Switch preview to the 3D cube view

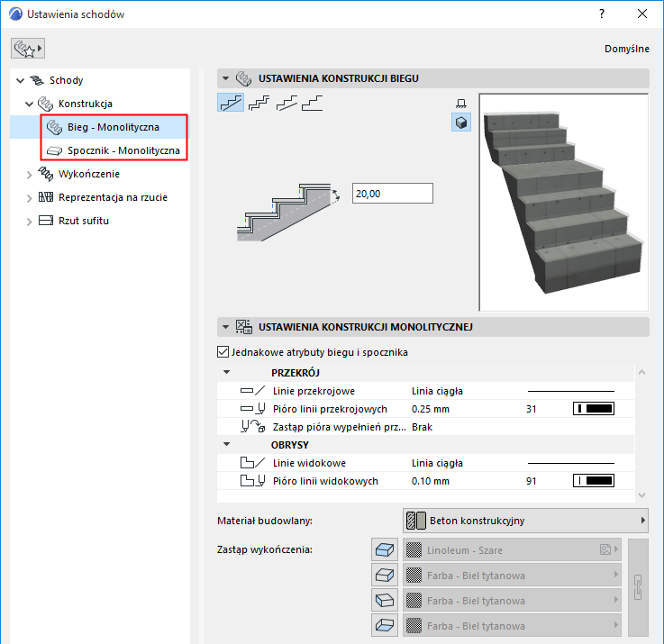coord(461,122)
